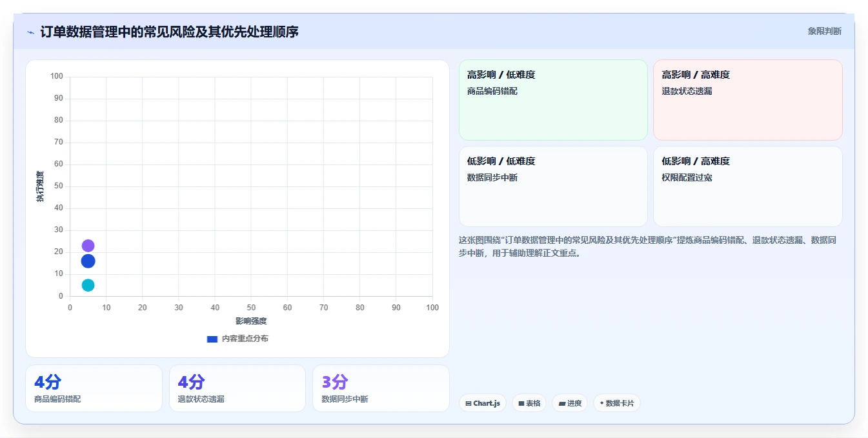Click 商品编码错配 text in green card
Screen dimensions: 868x438
(x=492, y=91)
